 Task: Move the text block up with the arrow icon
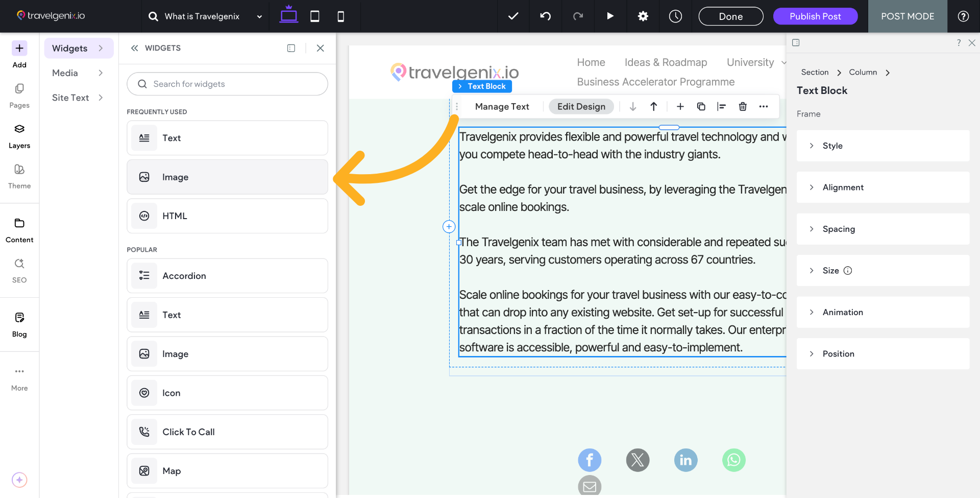[654, 106]
